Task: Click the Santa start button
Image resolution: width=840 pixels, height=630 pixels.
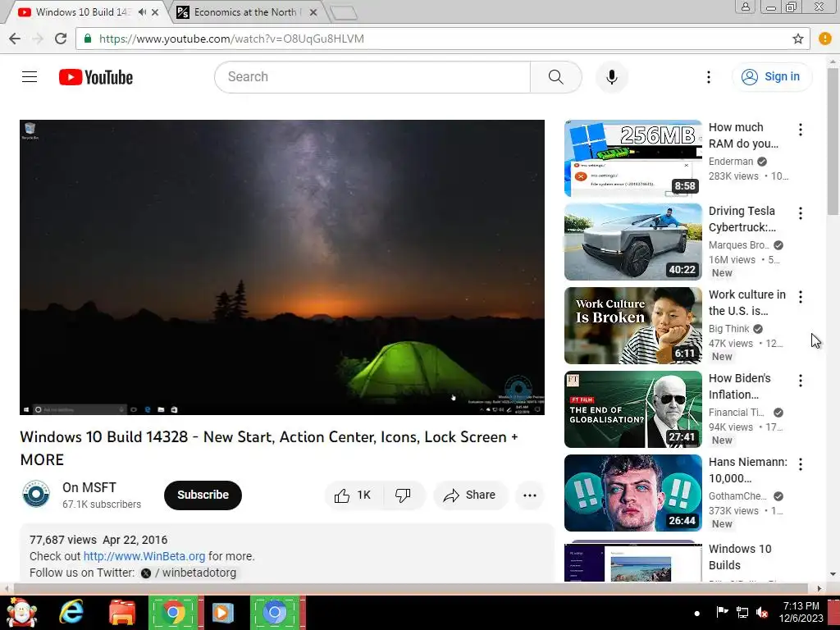Action: 21,612
